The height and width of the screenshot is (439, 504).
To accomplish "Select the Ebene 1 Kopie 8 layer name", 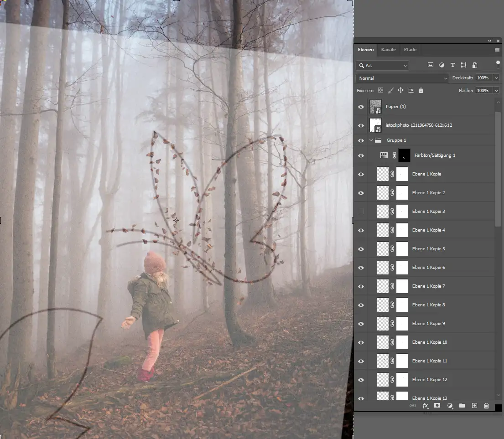I will point(428,305).
